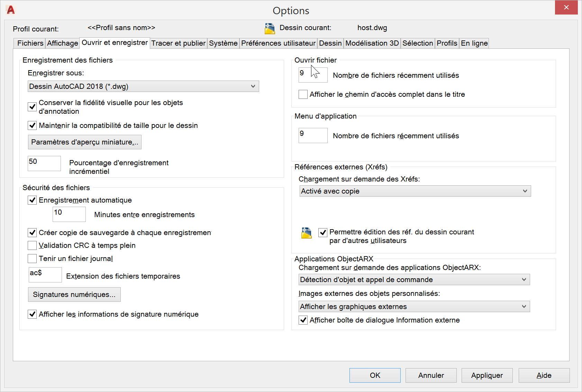Check Tenir un fichier journal
The image size is (582, 392).
32,259
